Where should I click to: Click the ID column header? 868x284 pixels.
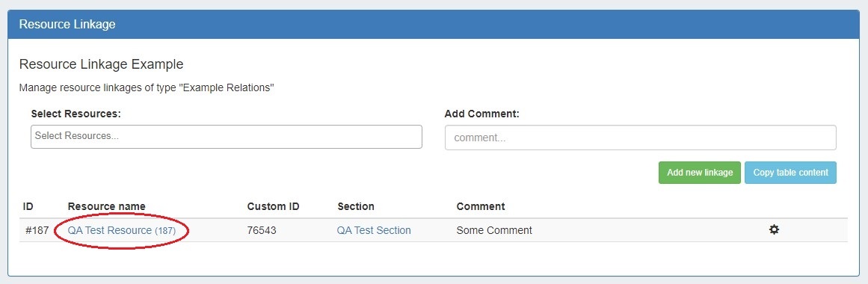[x=28, y=206]
